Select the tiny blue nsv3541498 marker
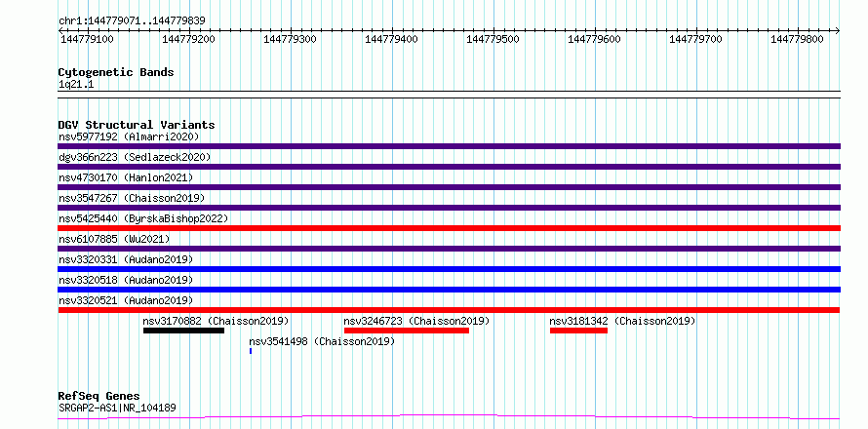868x429 pixels. (x=251, y=351)
